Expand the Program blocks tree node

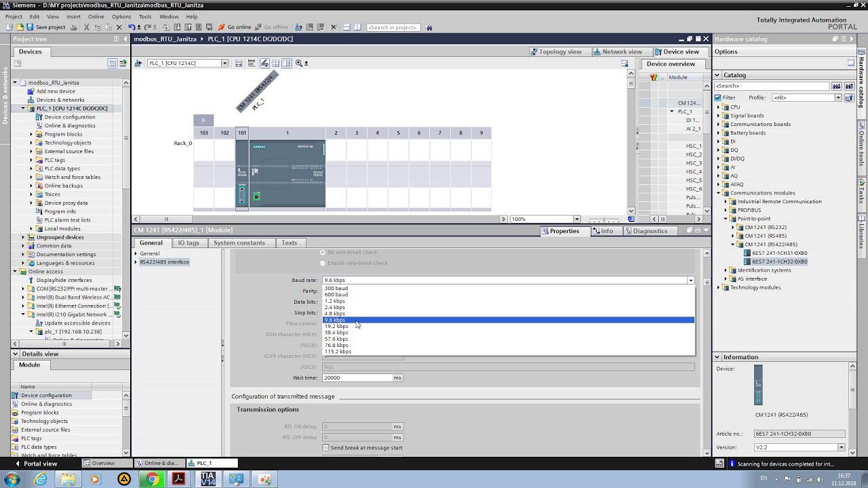(x=31, y=134)
